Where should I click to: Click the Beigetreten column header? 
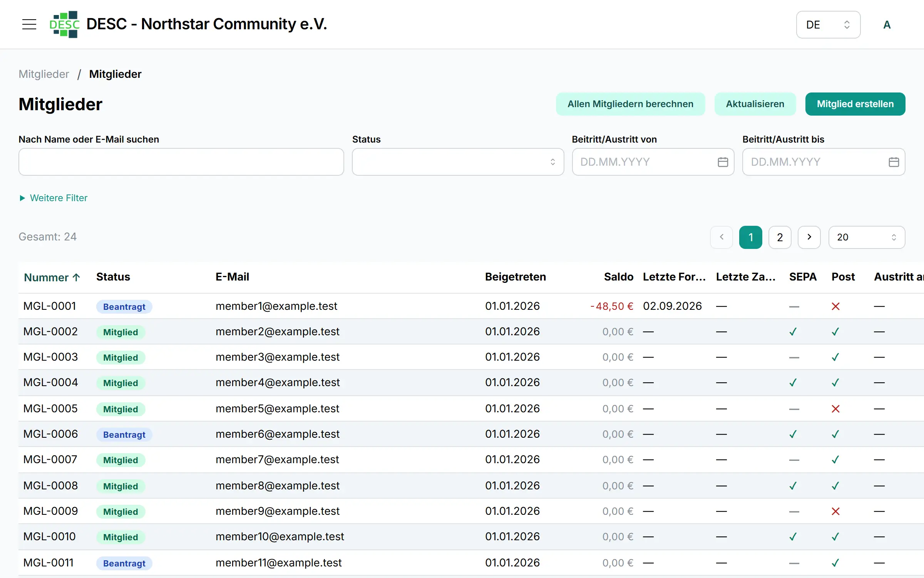[516, 277]
